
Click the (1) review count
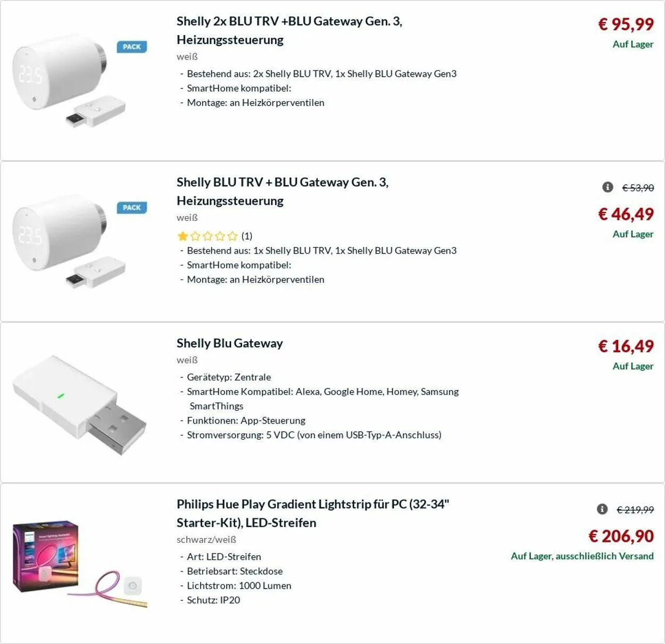click(247, 236)
